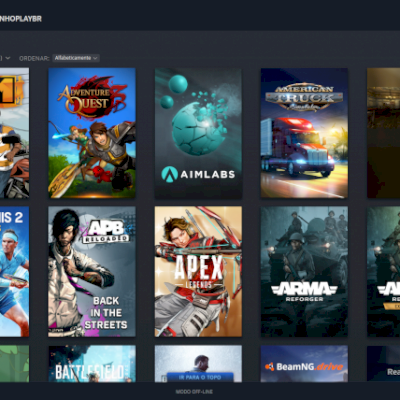Select the tennis game cover with player
The image size is (400, 400).
(x=14, y=271)
